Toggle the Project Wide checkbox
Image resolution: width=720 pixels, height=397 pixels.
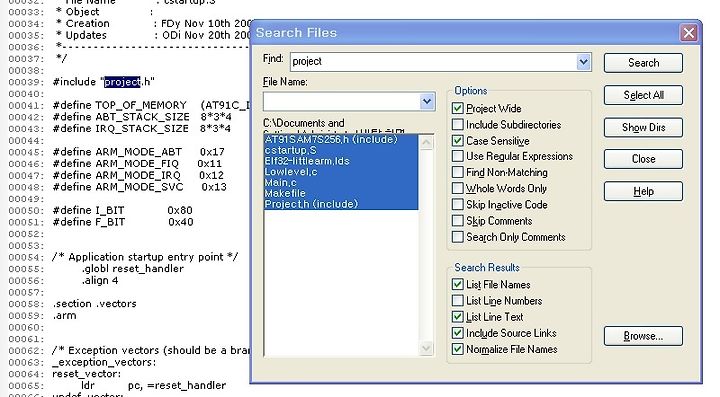457,108
